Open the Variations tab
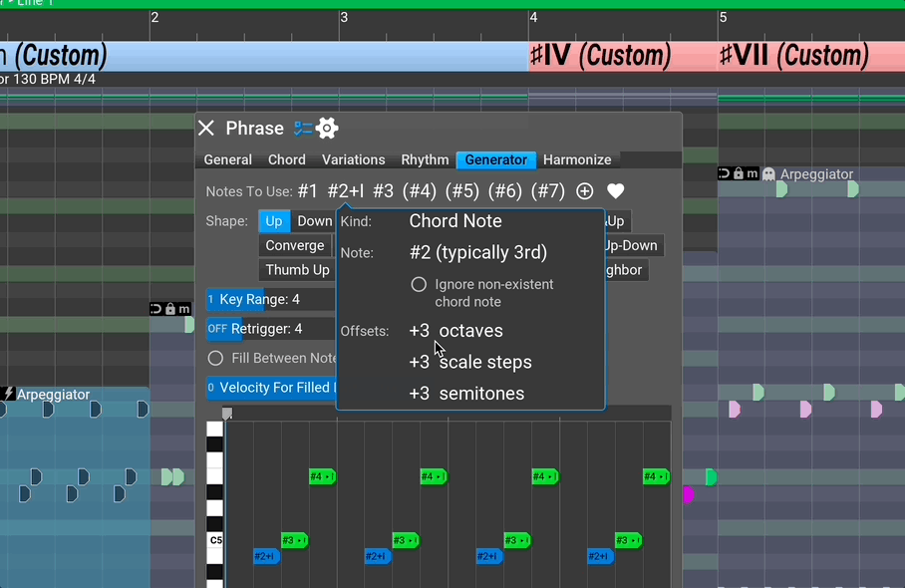This screenshot has height=588, width=905. coord(353,159)
